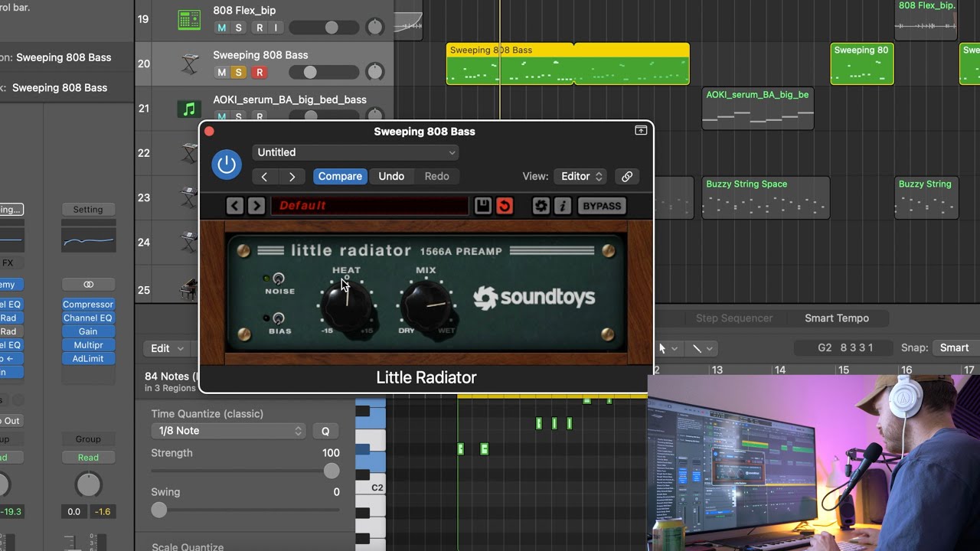Open the Time Quantize 1/8 Note dropdown
Viewport: 980px width, 551px height.
[x=229, y=431]
